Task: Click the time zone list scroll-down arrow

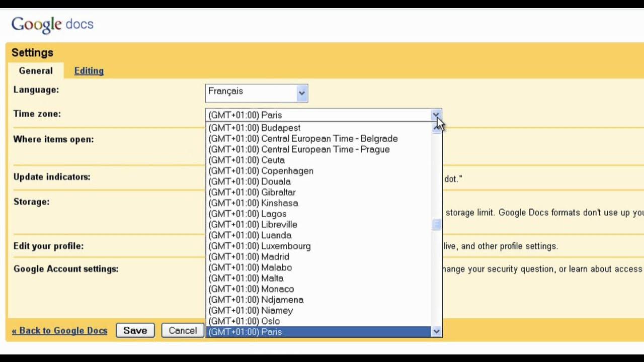Action: click(436, 331)
